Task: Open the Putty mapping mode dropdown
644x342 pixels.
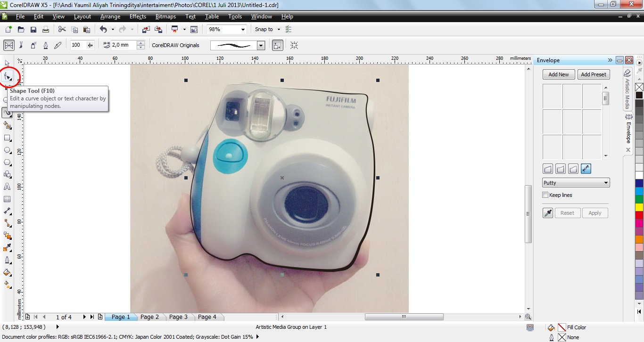Action: [576, 183]
